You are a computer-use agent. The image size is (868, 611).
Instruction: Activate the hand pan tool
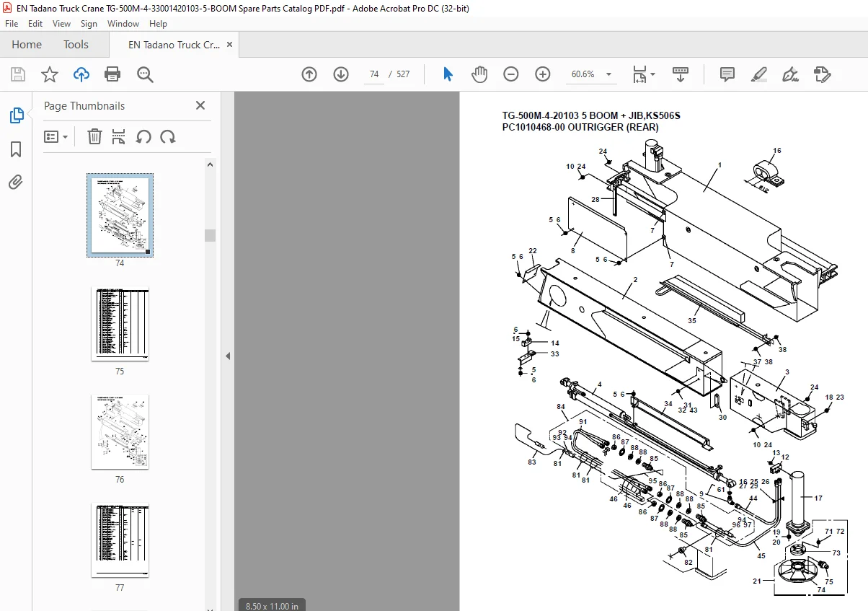(479, 74)
